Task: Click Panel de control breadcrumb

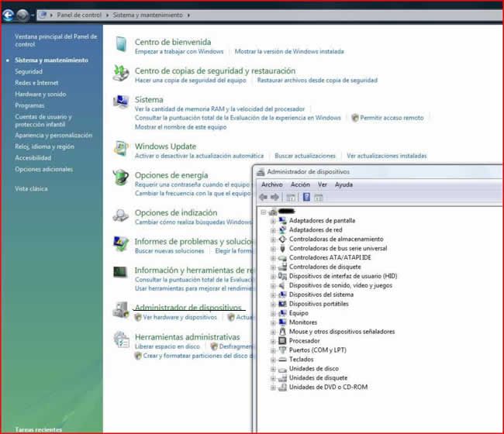Action: pos(79,15)
